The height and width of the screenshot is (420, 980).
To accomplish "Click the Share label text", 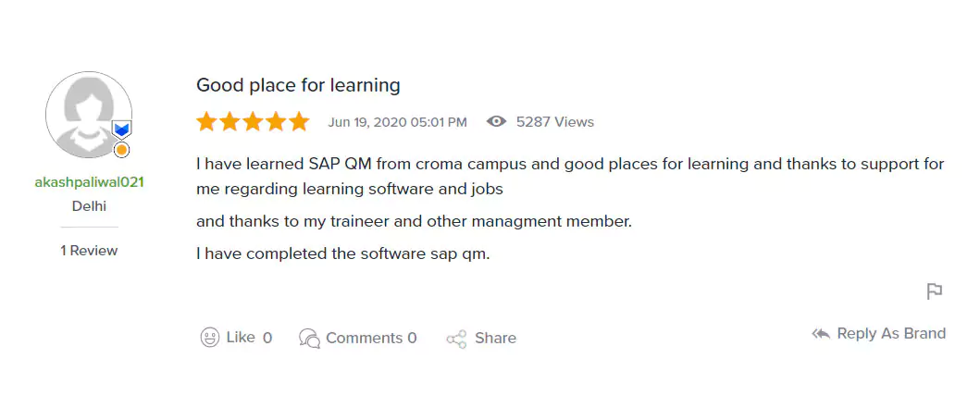I will pyautogui.click(x=495, y=339).
